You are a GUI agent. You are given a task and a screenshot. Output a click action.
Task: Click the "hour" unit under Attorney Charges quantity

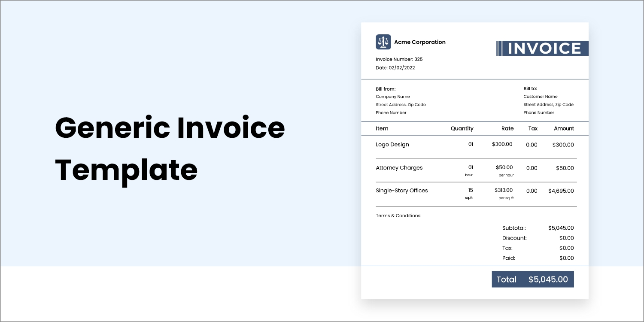469,175
